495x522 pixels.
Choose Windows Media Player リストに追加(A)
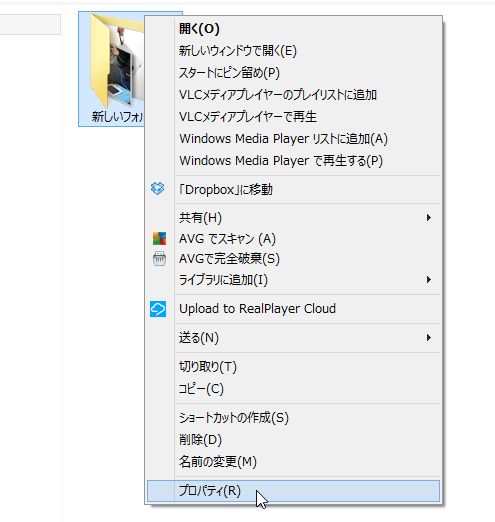(293, 139)
